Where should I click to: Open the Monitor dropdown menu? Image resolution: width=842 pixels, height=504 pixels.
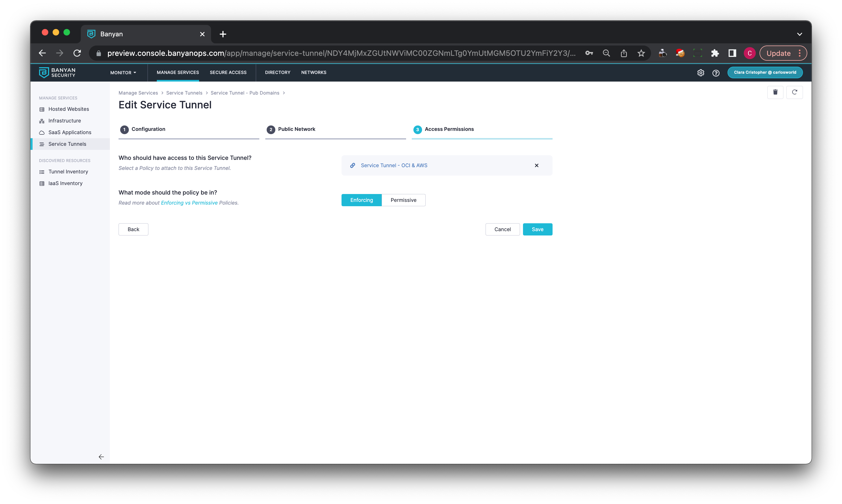123,73
